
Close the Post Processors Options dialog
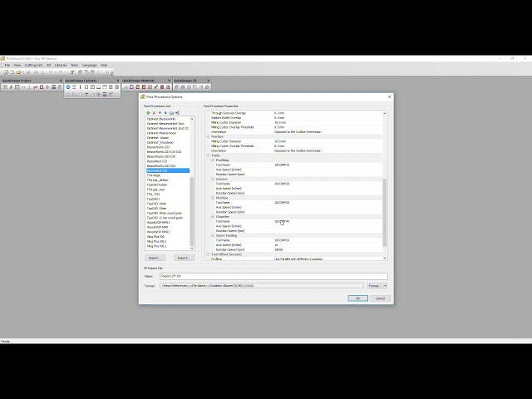(389, 96)
